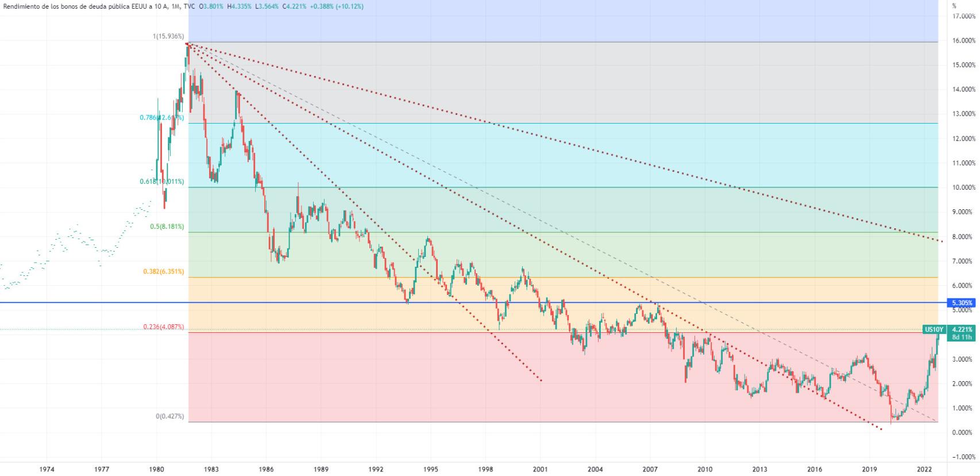
Task: Click the US10Y symbol tag
Action: [x=933, y=329]
